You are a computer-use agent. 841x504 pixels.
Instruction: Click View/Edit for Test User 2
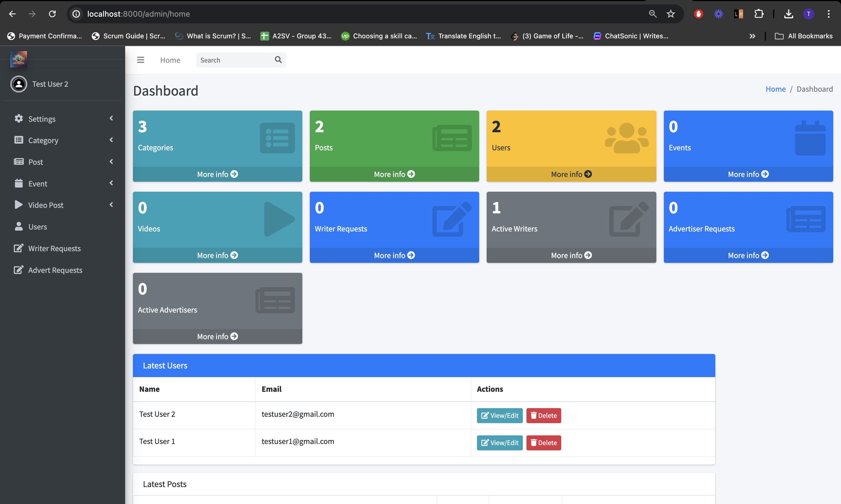pyautogui.click(x=499, y=415)
